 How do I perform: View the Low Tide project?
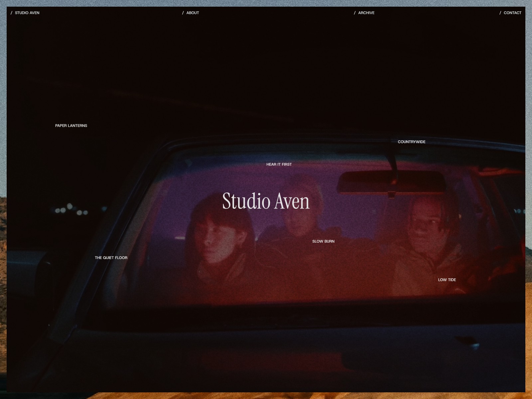pos(447,280)
